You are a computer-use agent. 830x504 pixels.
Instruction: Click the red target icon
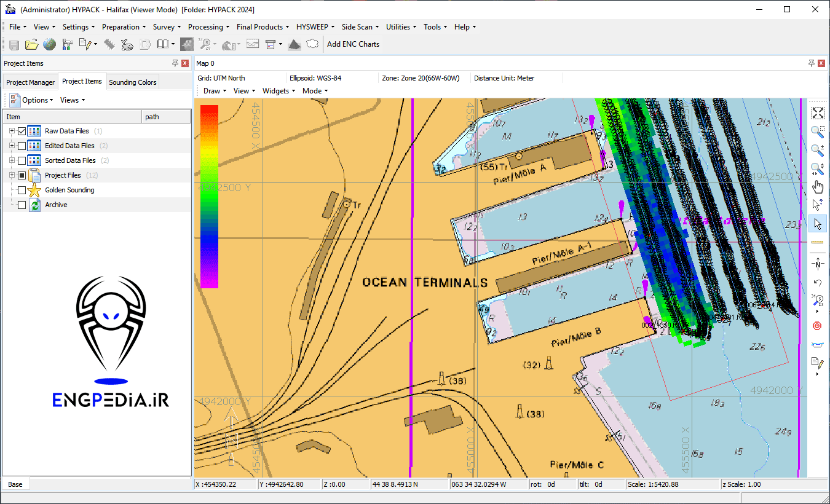tap(818, 326)
